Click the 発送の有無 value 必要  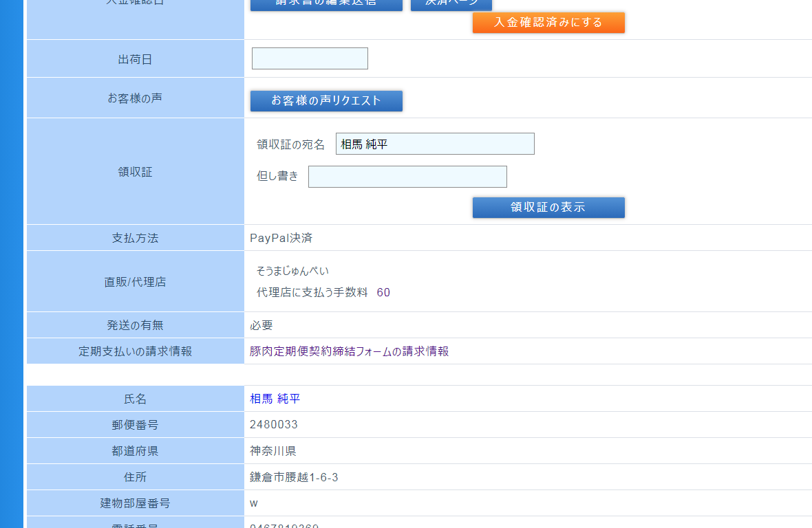tap(261, 325)
